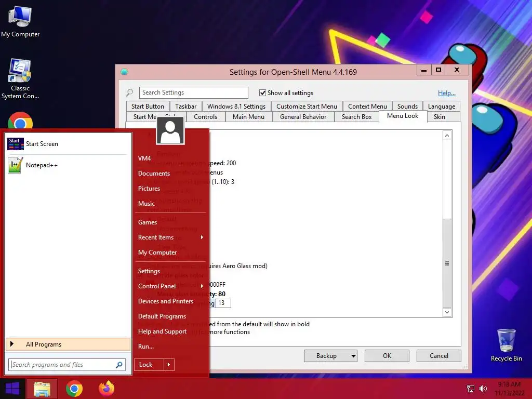The width and height of the screenshot is (532, 399).
Task: Click scroll down arrow in settings list
Action: coord(447,312)
